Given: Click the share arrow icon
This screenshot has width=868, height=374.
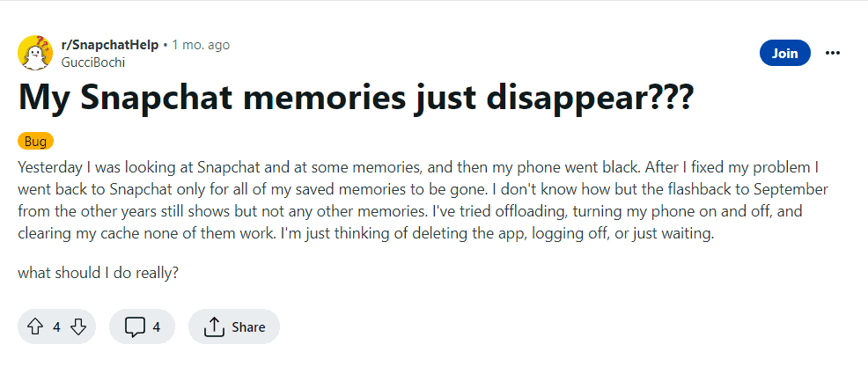Looking at the screenshot, I should pos(214,327).
